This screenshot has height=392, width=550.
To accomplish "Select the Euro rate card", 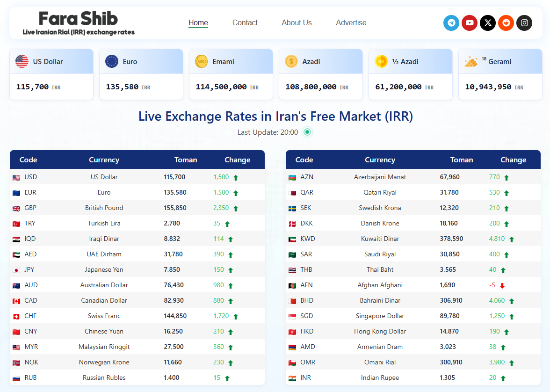I will [141, 74].
